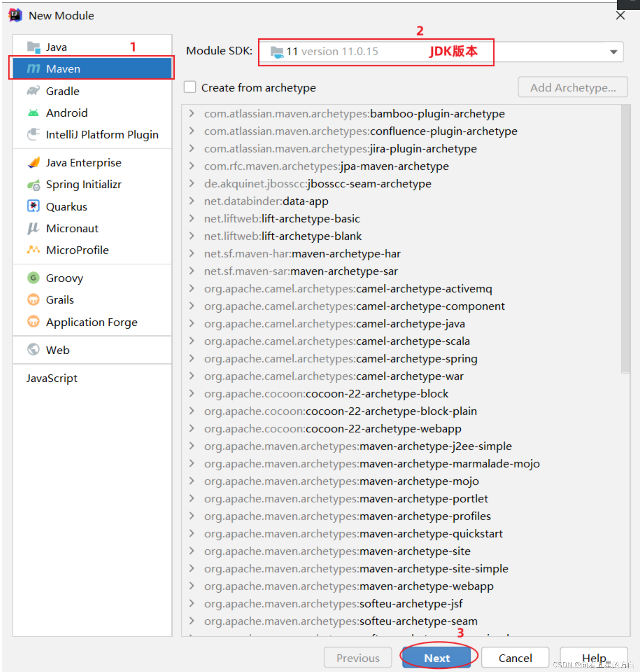Open the Module SDK dropdown arrow
This screenshot has width=640, height=672.
point(614,52)
